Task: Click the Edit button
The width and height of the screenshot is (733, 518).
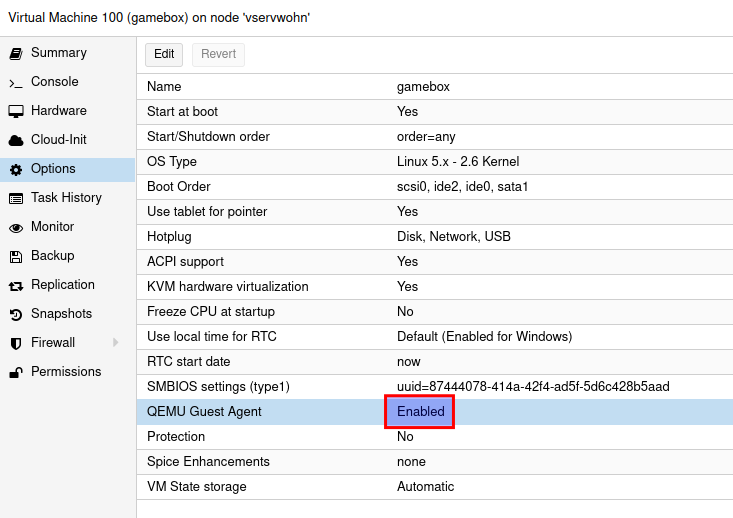Action: click(164, 54)
